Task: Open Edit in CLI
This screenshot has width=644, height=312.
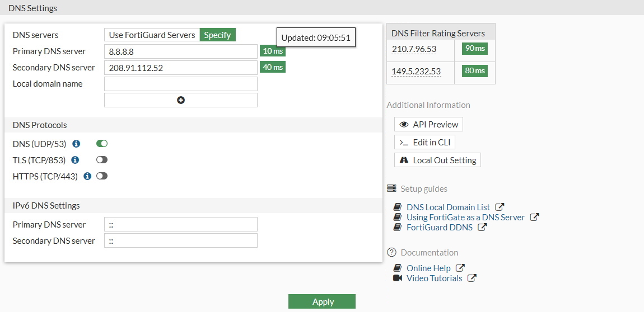Action: (x=424, y=142)
